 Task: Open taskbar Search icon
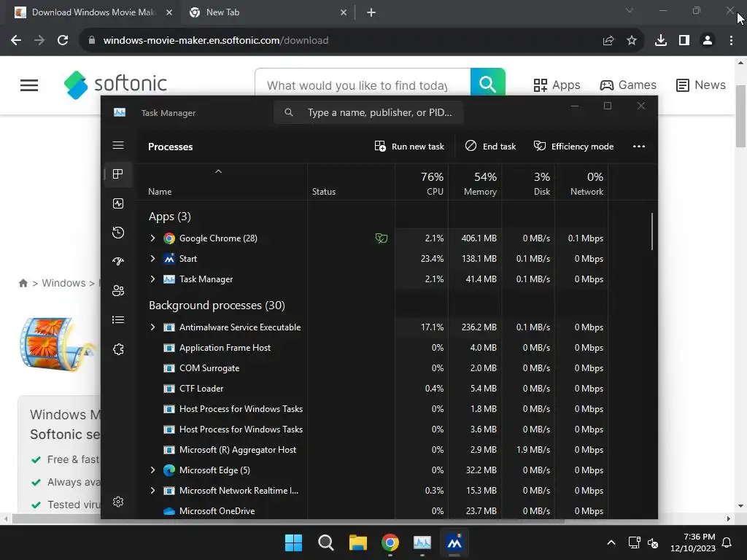pos(326,542)
